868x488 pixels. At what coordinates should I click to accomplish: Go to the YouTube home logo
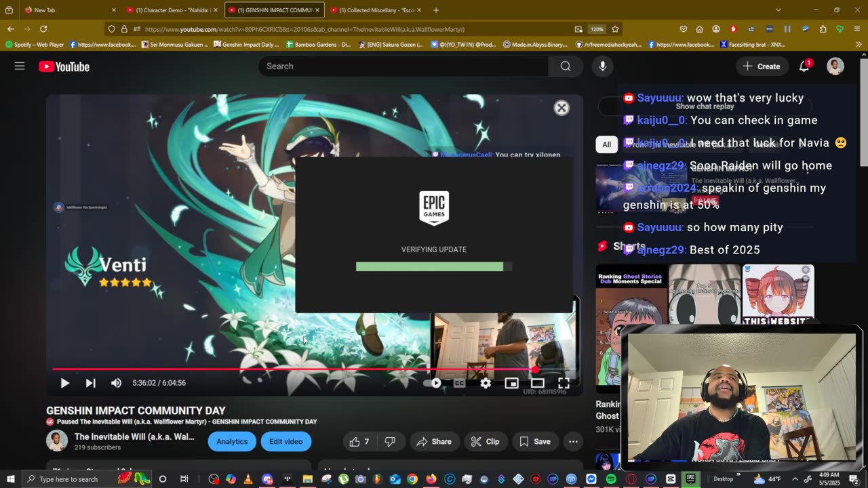tap(64, 66)
